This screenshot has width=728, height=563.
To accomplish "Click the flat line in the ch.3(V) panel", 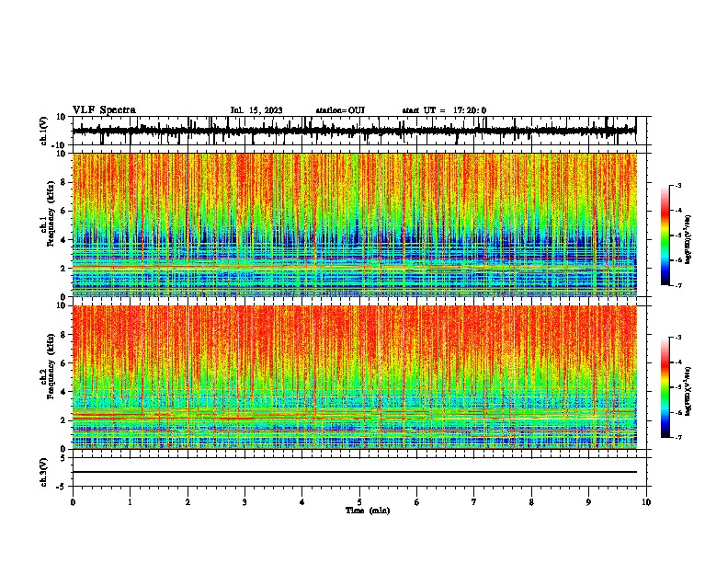I will pyautogui.click(x=355, y=472).
